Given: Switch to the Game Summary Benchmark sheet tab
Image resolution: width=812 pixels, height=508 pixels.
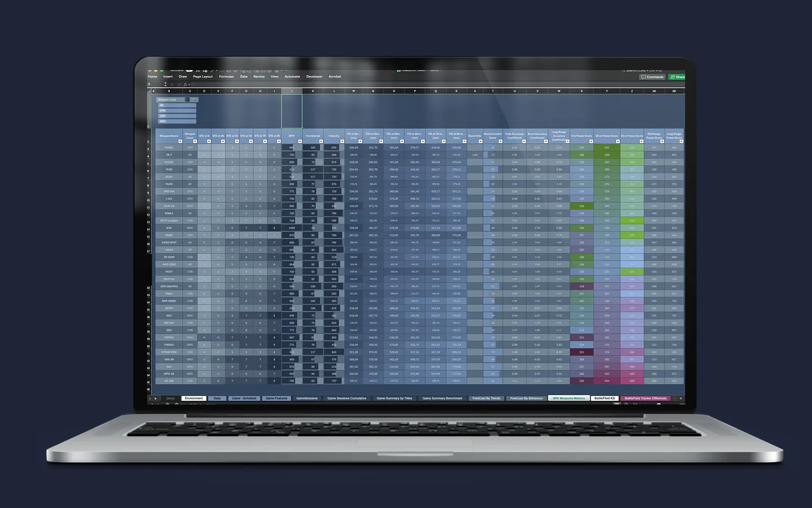Looking at the screenshot, I should pyautogui.click(x=443, y=398).
